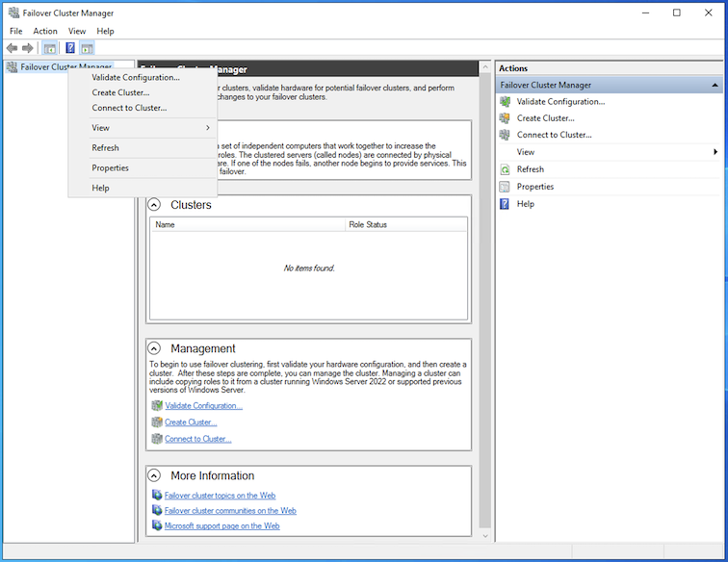Image resolution: width=728 pixels, height=562 pixels.
Task: Select Failover Cluster Manager tree node
Action: [65, 66]
